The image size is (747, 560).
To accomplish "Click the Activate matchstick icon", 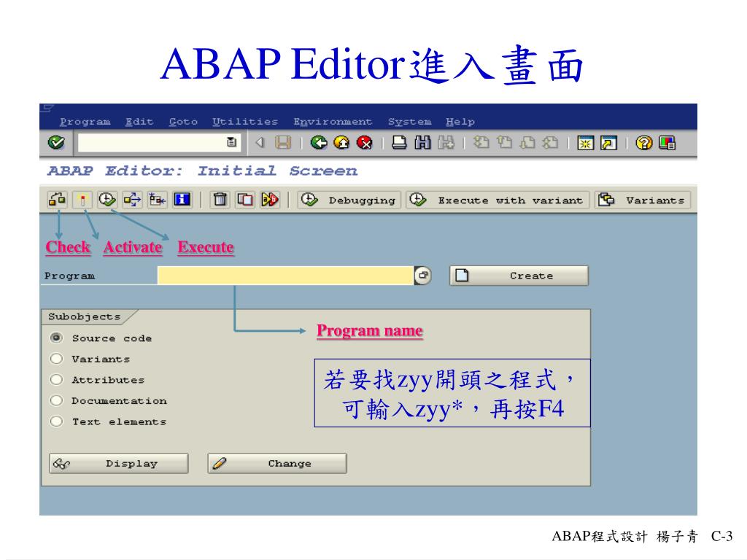I will [82, 200].
